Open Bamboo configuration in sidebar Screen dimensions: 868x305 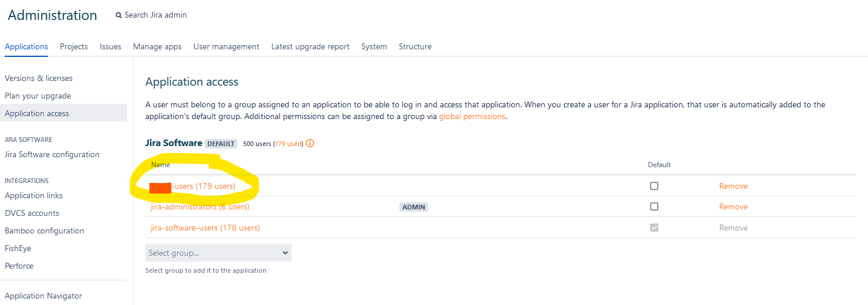click(x=45, y=231)
